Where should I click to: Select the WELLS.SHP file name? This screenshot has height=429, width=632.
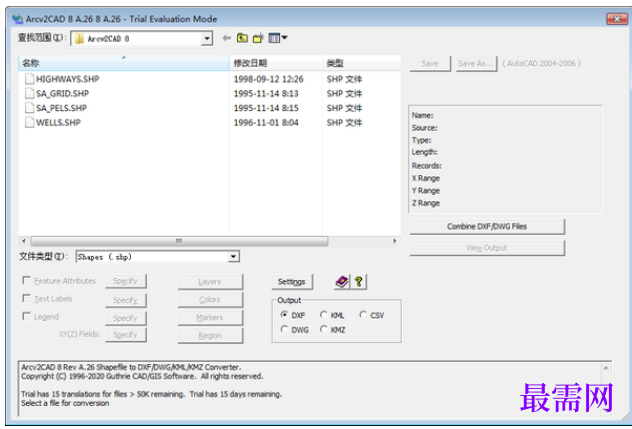(58, 122)
